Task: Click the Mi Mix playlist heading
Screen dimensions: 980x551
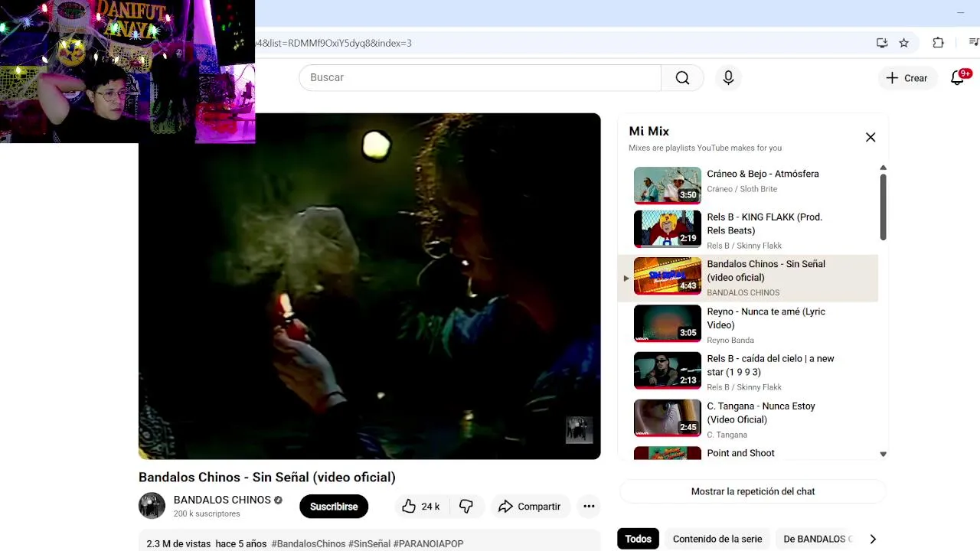Action: tap(648, 131)
